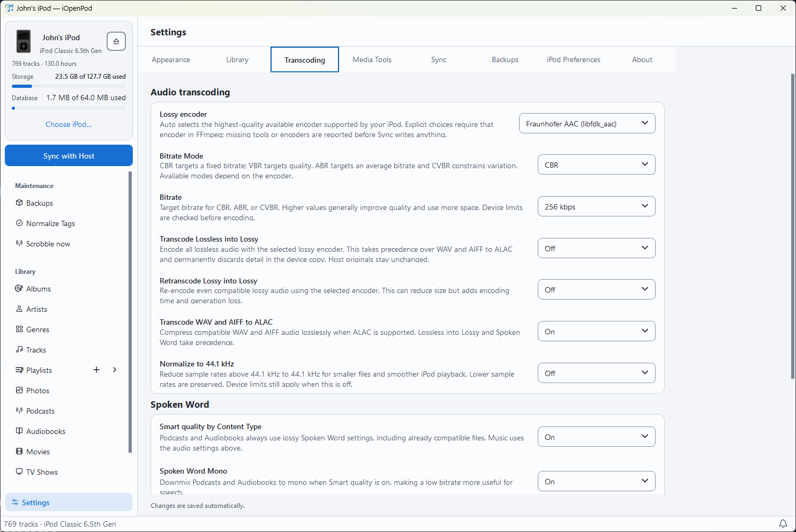Screen dimensions: 796x532
Task: Click the Backups box icon in sidebar
Action: [19, 203]
